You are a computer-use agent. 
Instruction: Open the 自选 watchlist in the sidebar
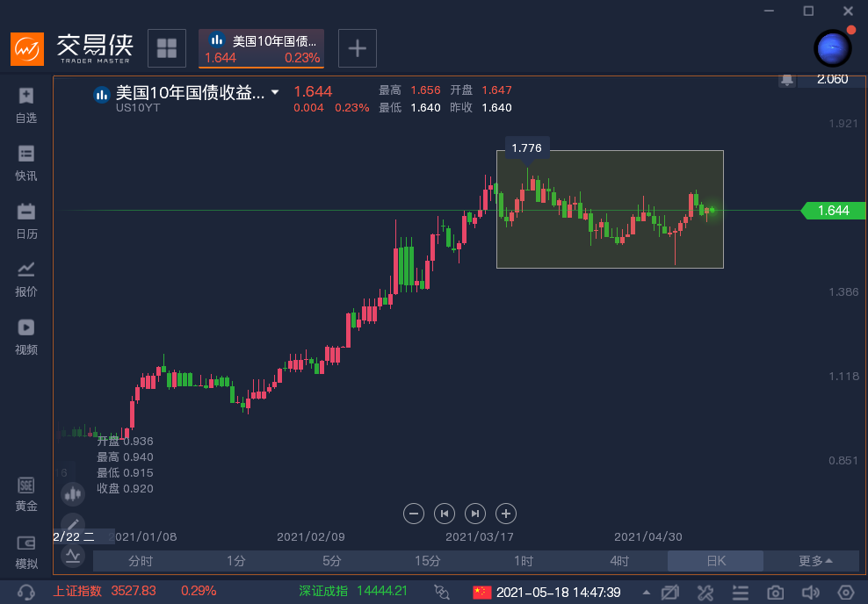pyautogui.click(x=26, y=104)
